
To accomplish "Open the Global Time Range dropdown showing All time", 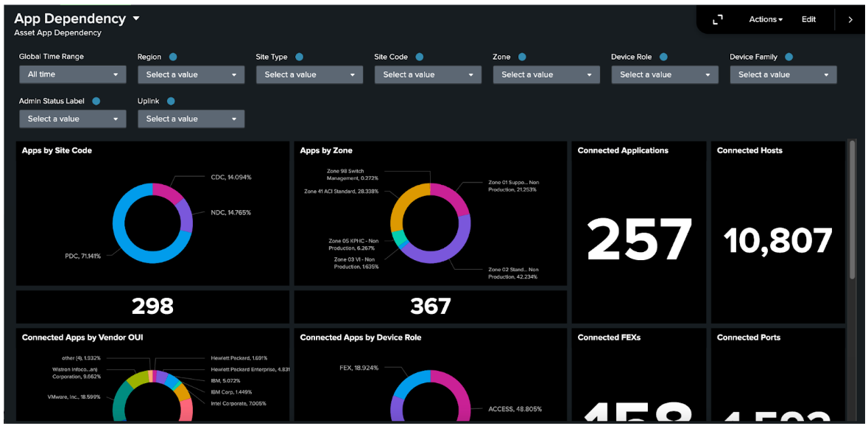I will [x=72, y=74].
